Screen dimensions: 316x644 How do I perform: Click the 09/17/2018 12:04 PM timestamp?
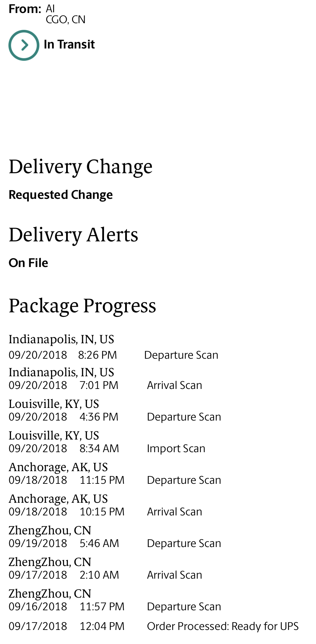67,626
